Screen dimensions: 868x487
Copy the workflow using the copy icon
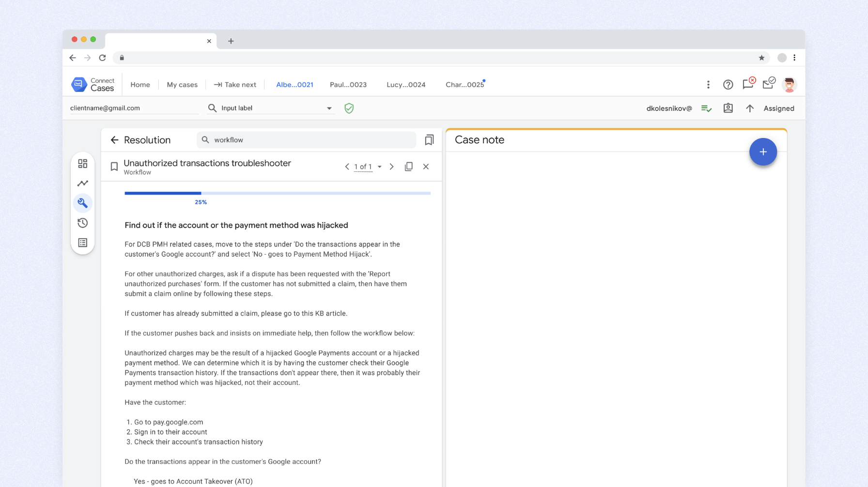409,167
